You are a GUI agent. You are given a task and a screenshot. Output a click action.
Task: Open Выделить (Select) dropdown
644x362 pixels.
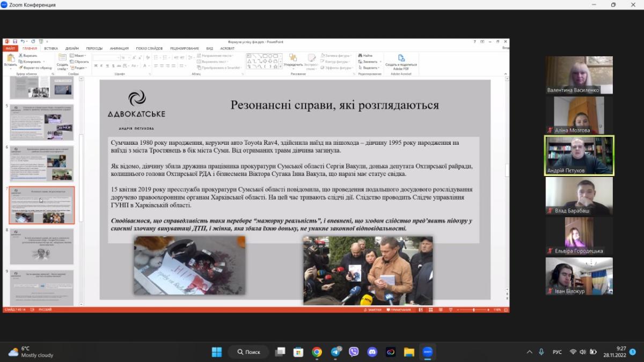(x=369, y=68)
